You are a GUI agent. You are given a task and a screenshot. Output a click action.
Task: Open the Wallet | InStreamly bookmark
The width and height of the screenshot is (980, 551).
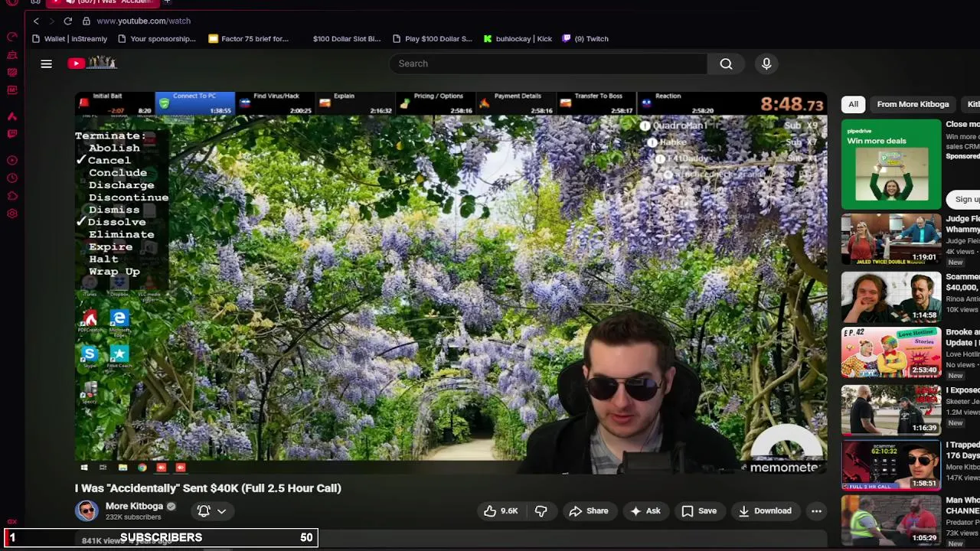click(x=70, y=39)
